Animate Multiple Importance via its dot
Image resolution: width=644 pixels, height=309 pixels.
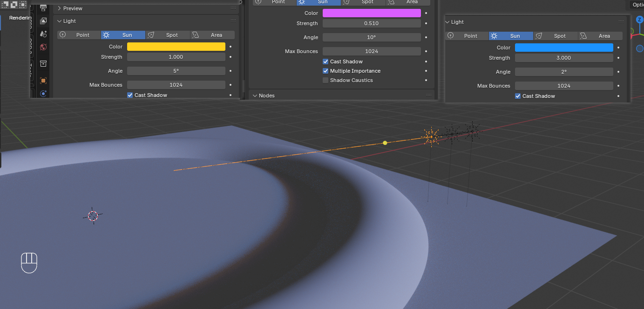point(426,71)
